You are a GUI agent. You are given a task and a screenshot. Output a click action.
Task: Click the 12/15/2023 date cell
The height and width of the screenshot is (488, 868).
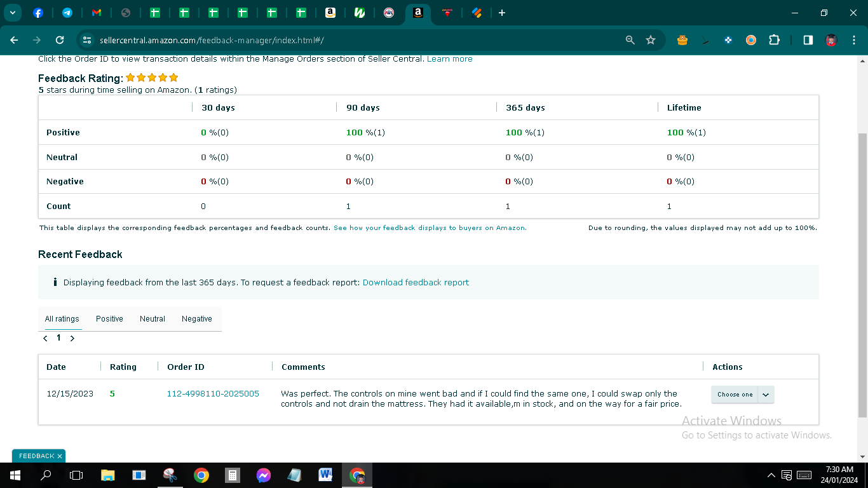click(70, 393)
